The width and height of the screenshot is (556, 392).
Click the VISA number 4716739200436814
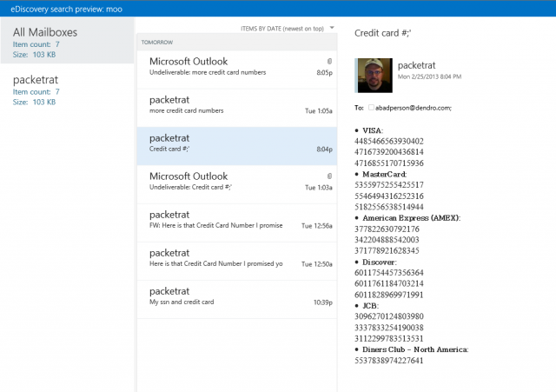tap(389, 152)
